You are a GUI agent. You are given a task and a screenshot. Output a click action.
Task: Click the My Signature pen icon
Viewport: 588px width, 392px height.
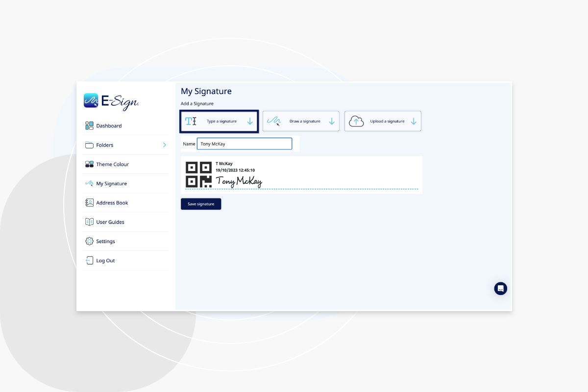89,183
